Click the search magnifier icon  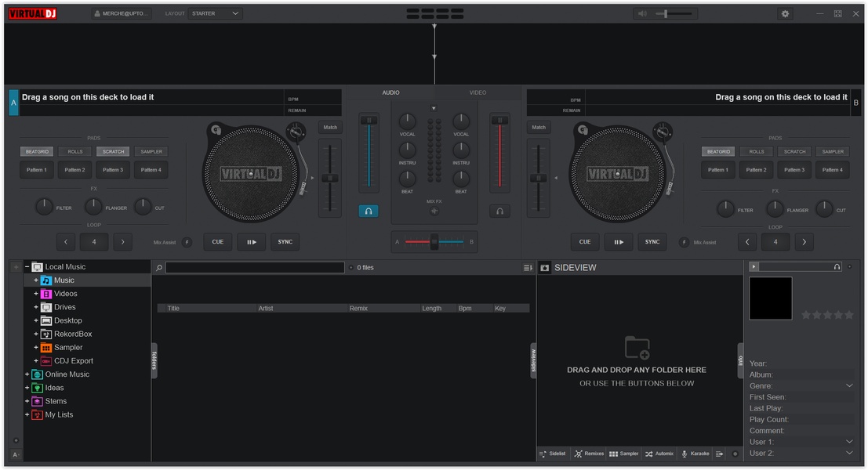[159, 268]
